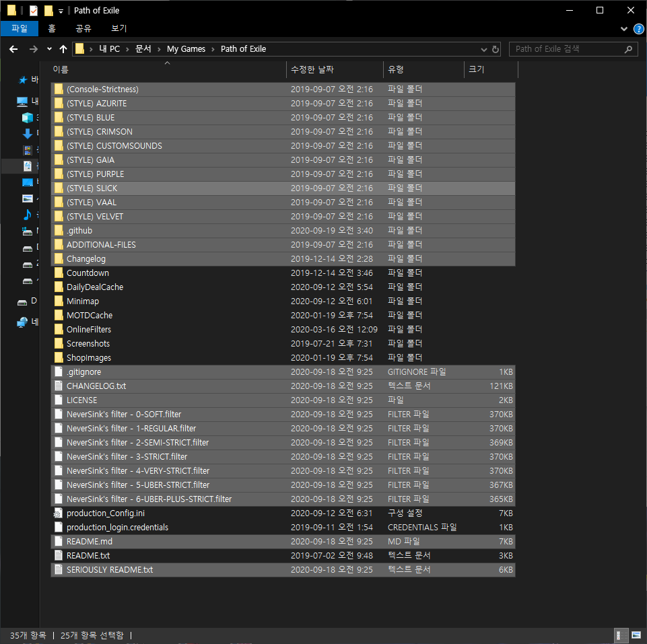Expand the chevron after My Games breadcrumb
The width and height of the screenshot is (647, 644).
(x=213, y=50)
